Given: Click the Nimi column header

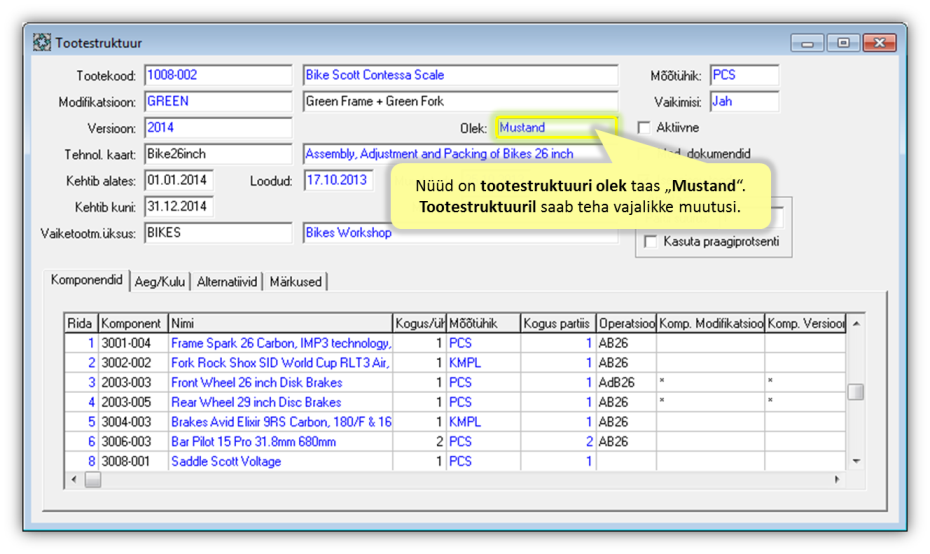Looking at the screenshot, I should pos(280,323).
